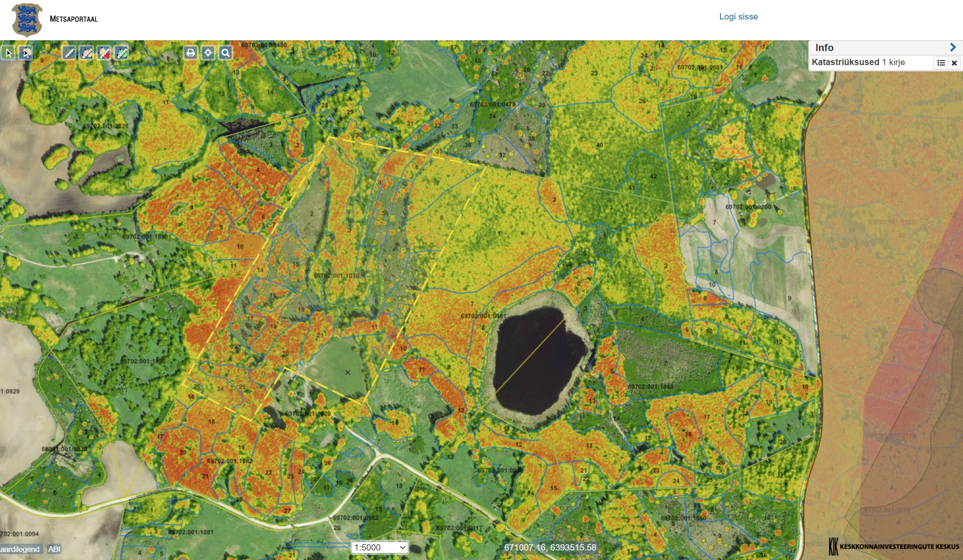Viewport: 963px width, 560px height.
Task: Click the crosshair locate position icon
Action: tap(208, 53)
